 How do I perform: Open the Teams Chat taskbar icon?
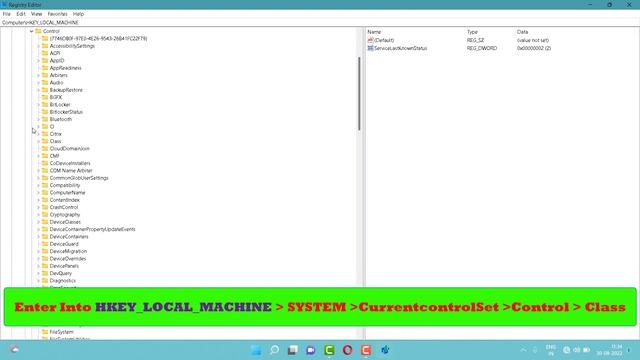[x=311, y=350]
